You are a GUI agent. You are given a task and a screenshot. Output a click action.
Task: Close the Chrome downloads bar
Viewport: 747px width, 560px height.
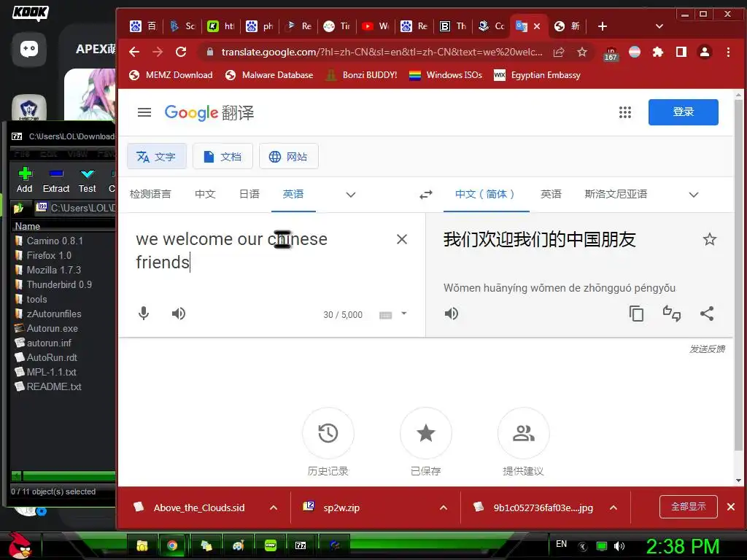click(731, 507)
